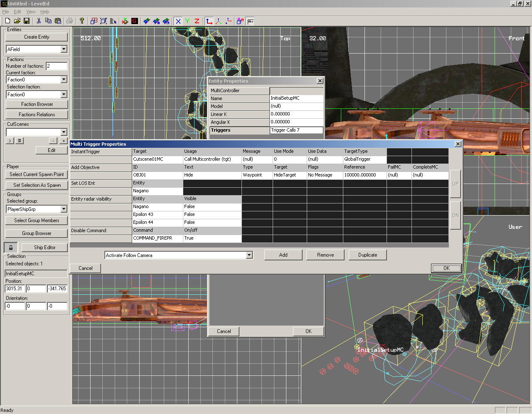Click the Select Group Members button
532x414 pixels.
(37, 220)
